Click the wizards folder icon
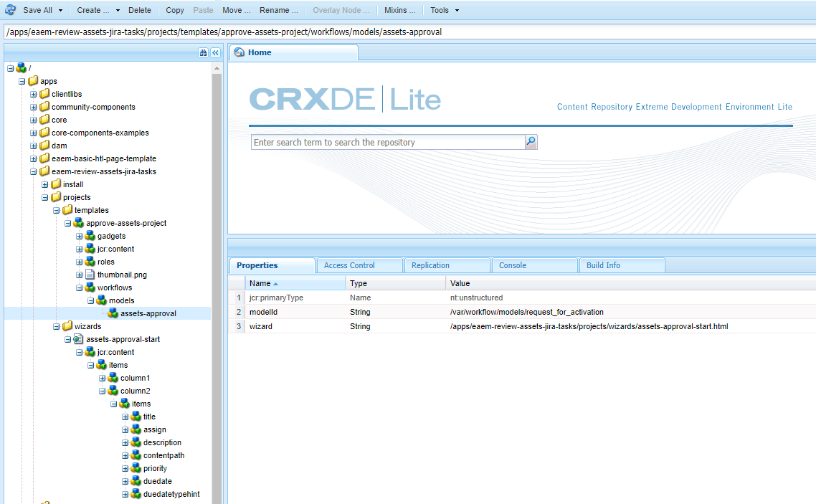The width and height of the screenshot is (816, 504). pos(67,326)
